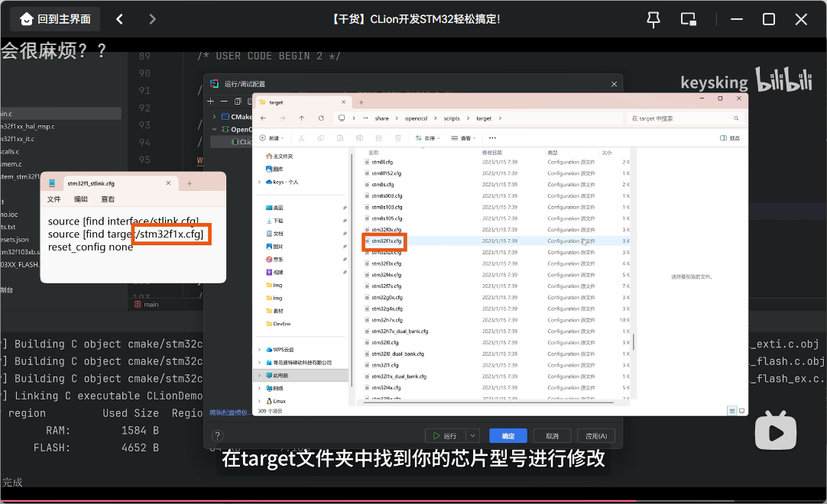The height and width of the screenshot is (504, 827).
Task: Open the Explorer 'see more' ellipsis menu
Action: [492, 138]
